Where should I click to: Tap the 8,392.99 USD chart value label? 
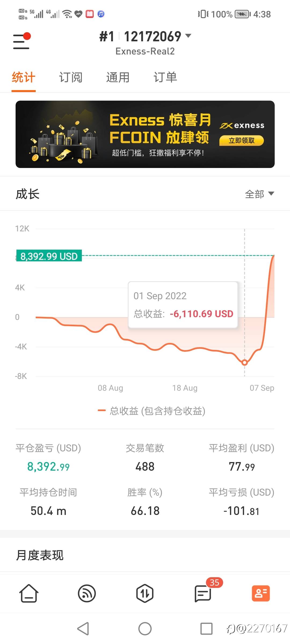tap(49, 256)
